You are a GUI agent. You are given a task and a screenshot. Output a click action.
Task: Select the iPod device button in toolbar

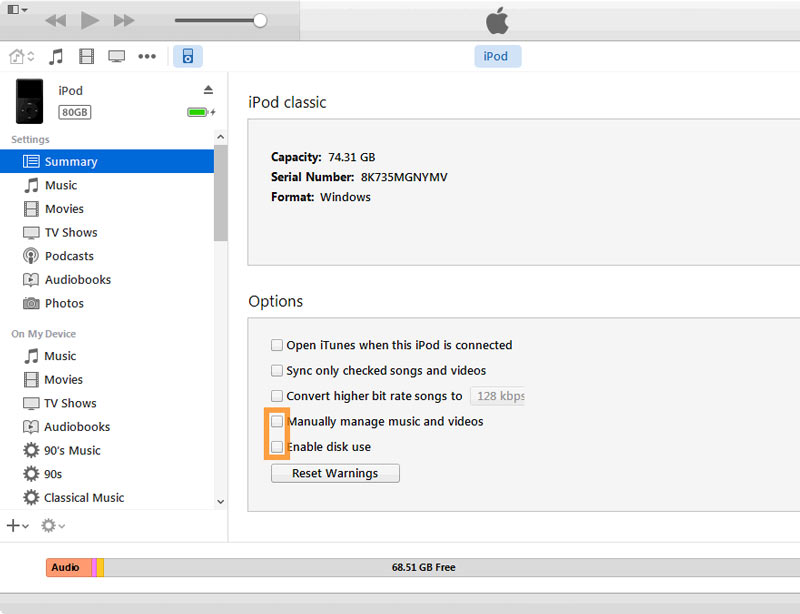point(188,56)
